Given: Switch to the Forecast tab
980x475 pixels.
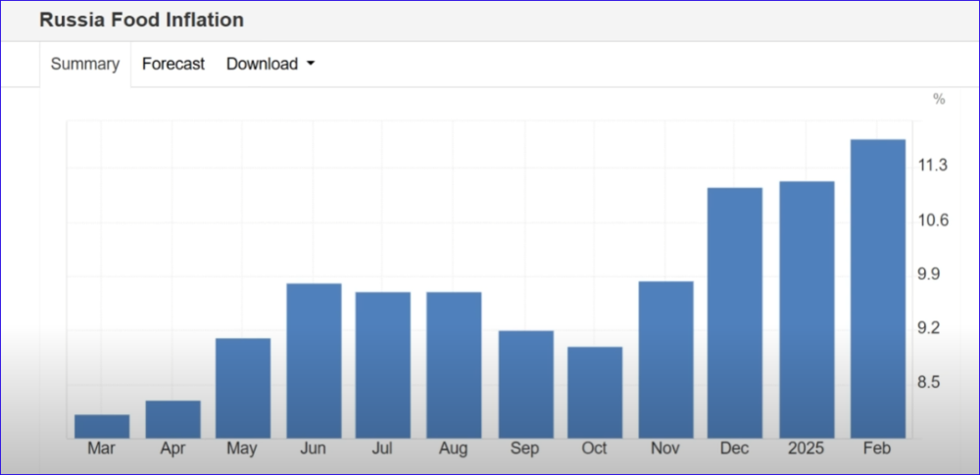Looking at the screenshot, I should (x=173, y=65).
